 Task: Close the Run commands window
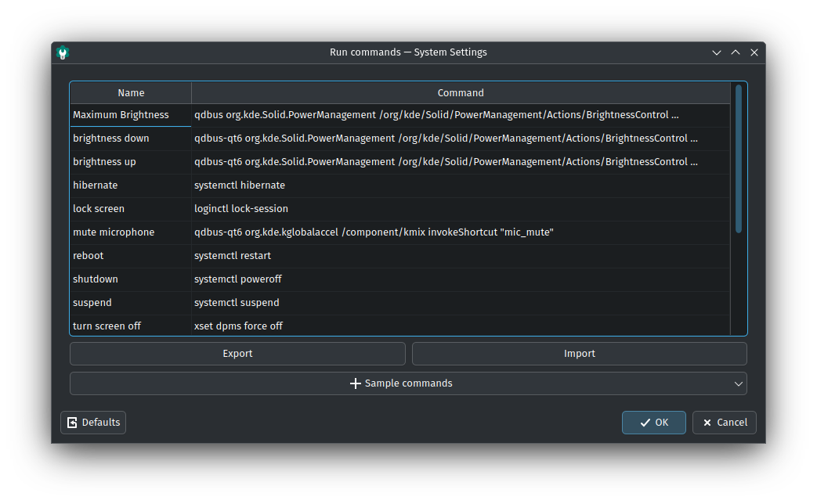[x=754, y=52]
